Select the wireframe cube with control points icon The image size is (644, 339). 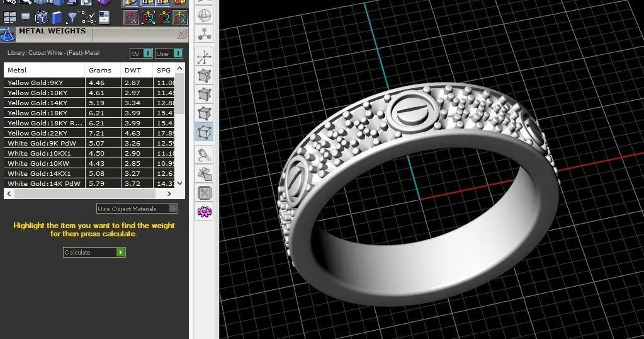point(42,17)
